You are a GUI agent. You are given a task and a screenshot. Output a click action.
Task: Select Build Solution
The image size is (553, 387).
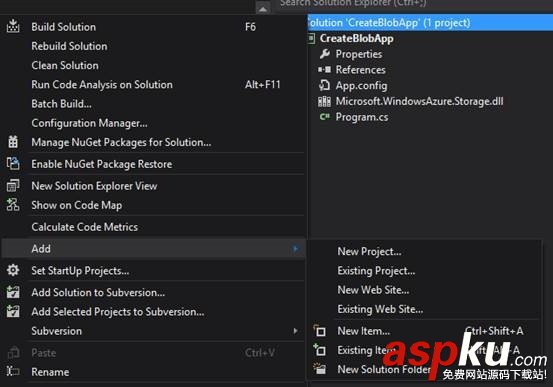pos(153,26)
